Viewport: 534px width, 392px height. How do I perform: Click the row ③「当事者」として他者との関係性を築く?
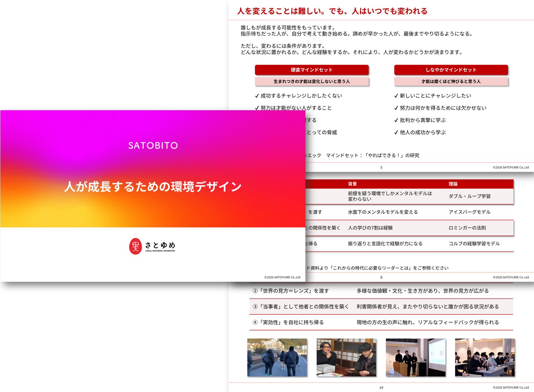pyautogui.click(x=381, y=306)
